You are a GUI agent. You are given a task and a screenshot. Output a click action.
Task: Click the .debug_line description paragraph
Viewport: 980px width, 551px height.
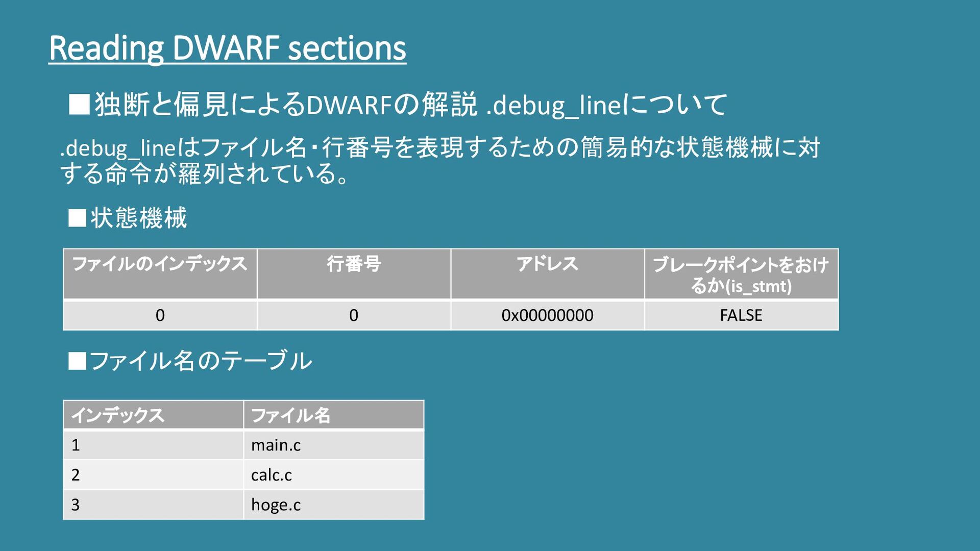tap(439, 160)
